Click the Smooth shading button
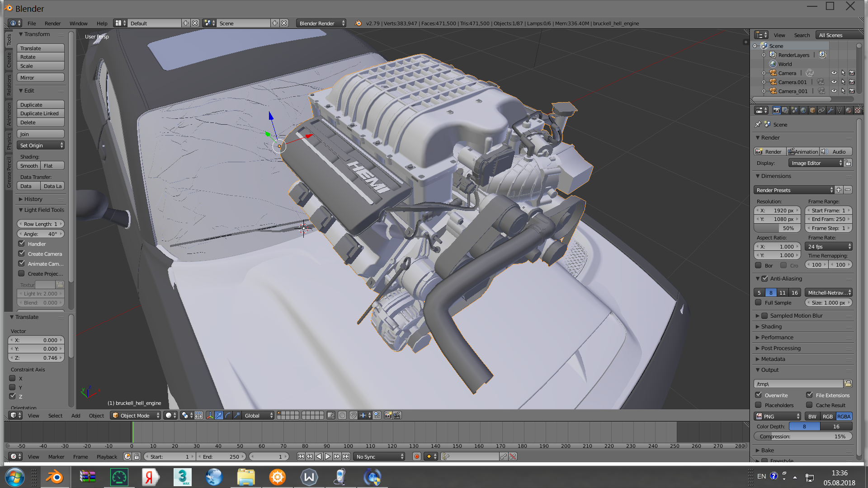The height and width of the screenshot is (488, 868). point(29,165)
